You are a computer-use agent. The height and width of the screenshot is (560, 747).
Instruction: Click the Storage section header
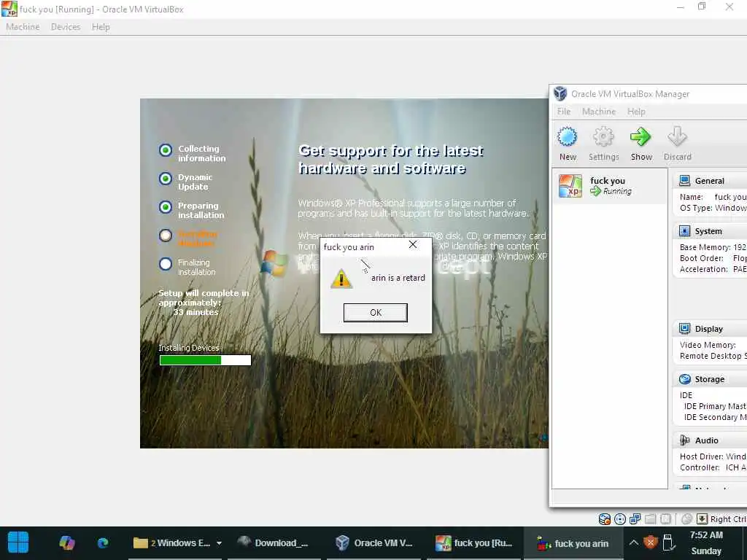point(709,379)
